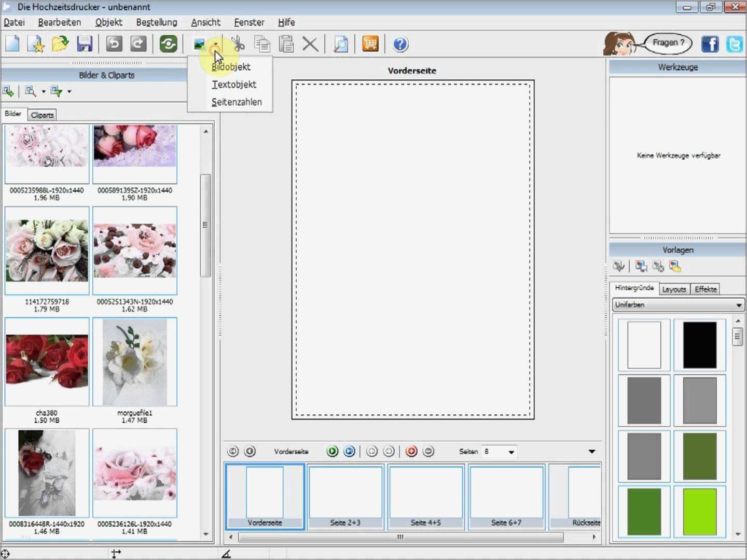This screenshot has width=747, height=560.
Task: Switch to the Cliparts tab
Action: 42,115
